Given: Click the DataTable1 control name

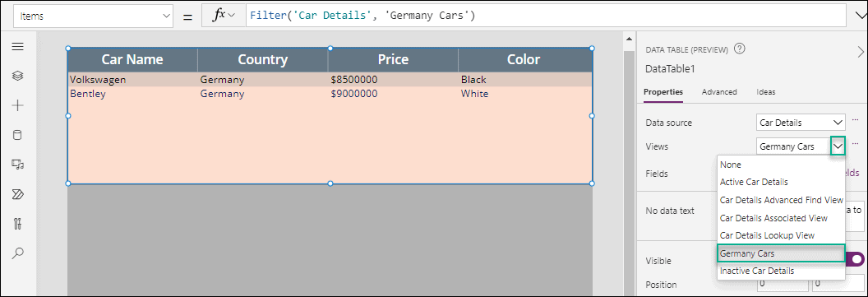Looking at the screenshot, I should tap(670, 69).
